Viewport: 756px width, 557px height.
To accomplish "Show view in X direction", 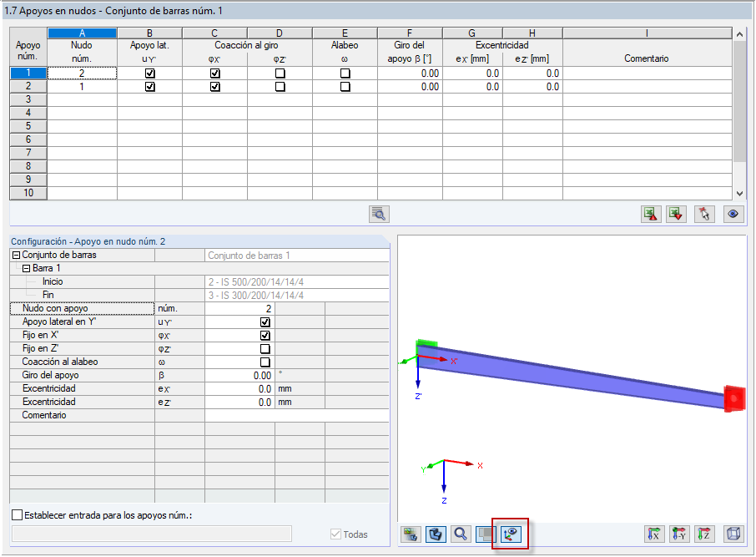I will (x=654, y=534).
